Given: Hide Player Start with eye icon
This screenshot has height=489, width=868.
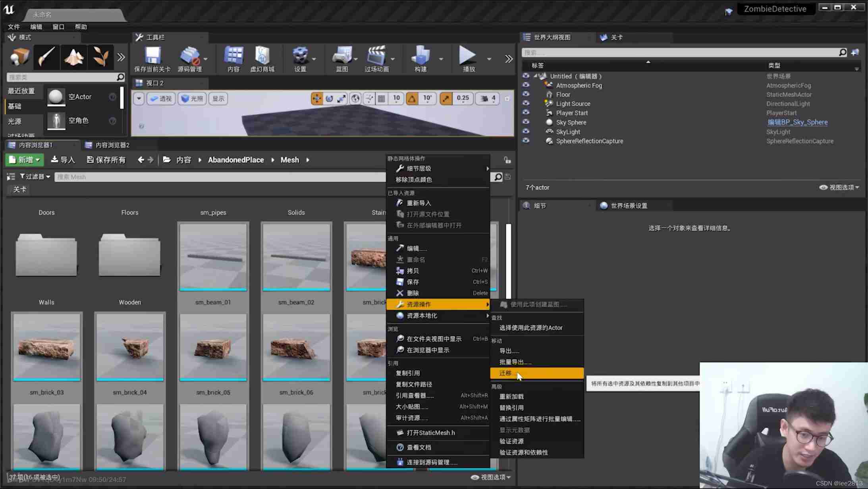Looking at the screenshot, I should pyautogui.click(x=526, y=113).
